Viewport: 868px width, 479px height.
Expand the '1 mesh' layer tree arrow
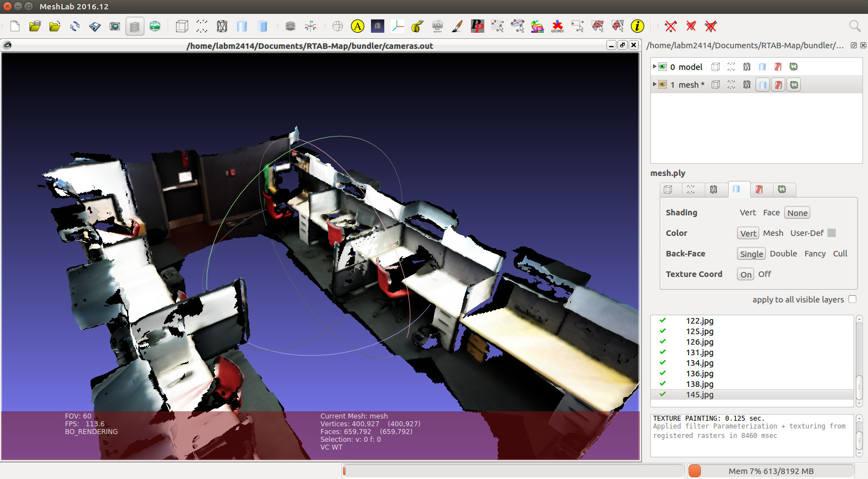pos(655,85)
